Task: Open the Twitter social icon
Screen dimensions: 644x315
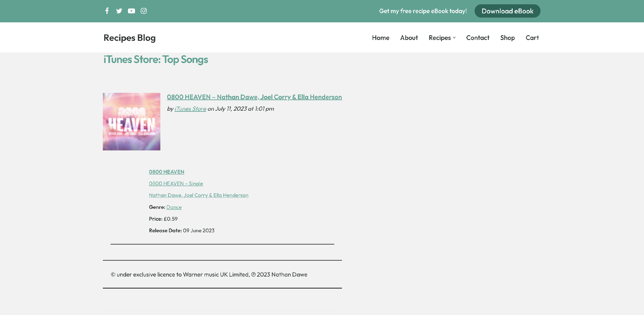Action: 119,11
